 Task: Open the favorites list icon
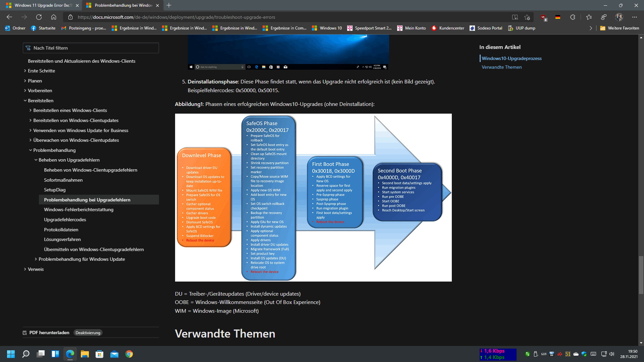(x=589, y=17)
